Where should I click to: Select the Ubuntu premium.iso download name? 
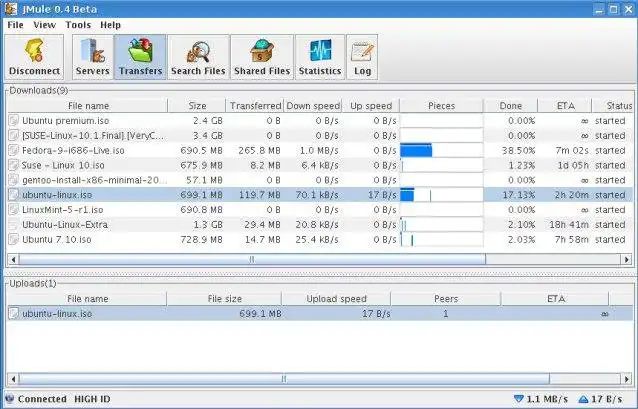pos(66,121)
